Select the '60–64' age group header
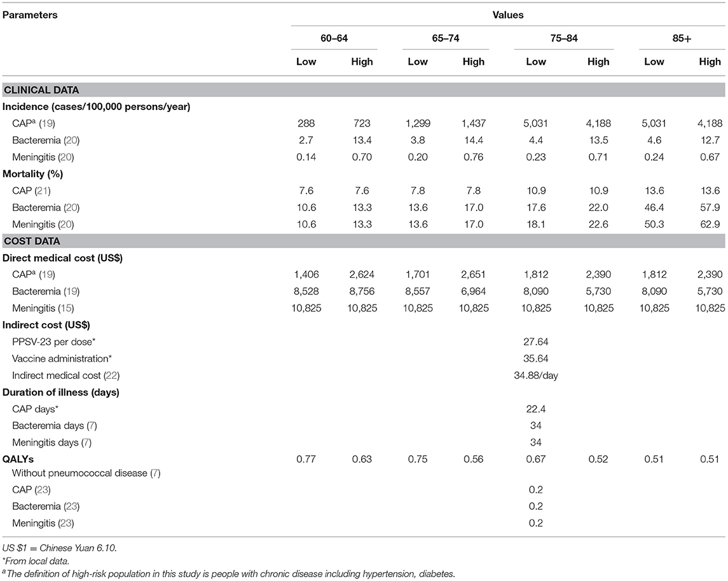 (334, 38)
